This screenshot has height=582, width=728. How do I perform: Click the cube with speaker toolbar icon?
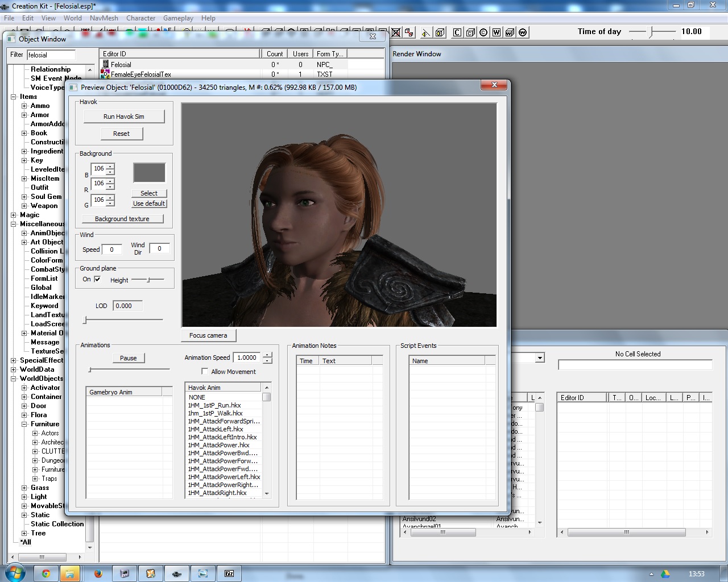(440, 32)
